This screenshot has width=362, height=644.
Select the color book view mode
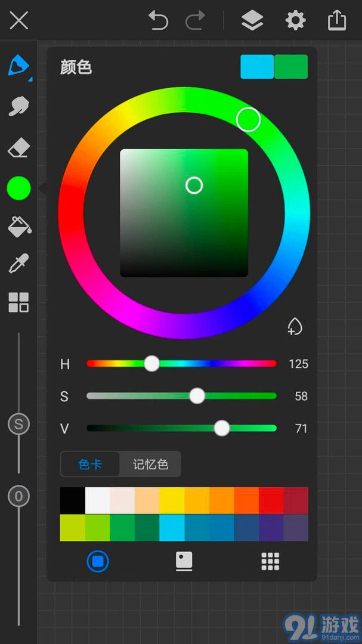pos(184,561)
